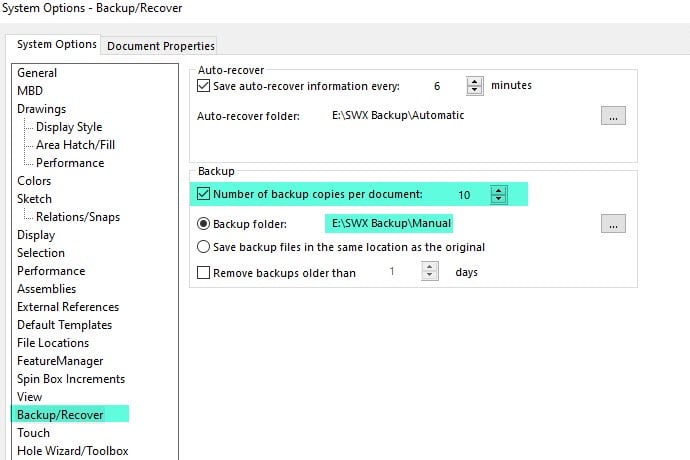Image resolution: width=690 pixels, height=460 pixels.
Task: Click the backup copies number field
Action: [x=464, y=195]
